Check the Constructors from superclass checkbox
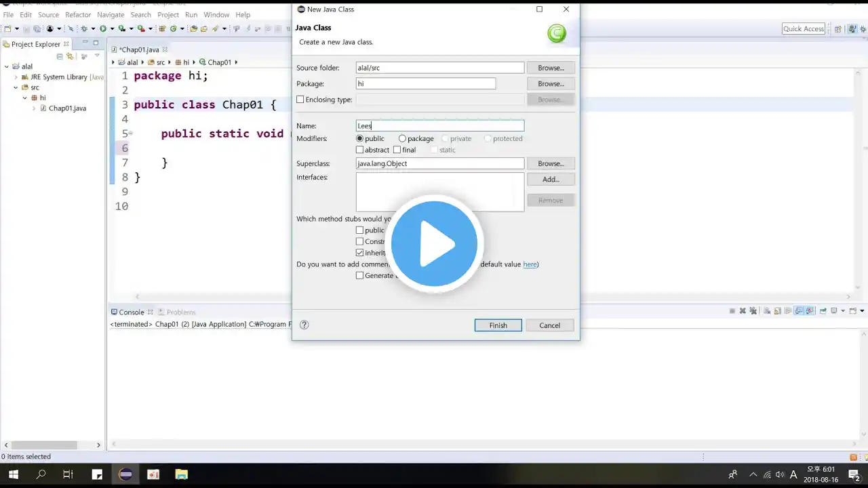 pos(360,241)
